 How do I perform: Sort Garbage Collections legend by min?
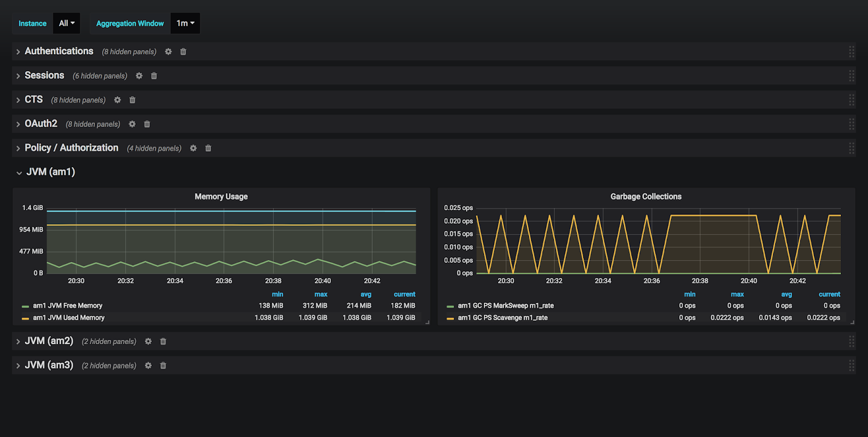(x=690, y=294)
